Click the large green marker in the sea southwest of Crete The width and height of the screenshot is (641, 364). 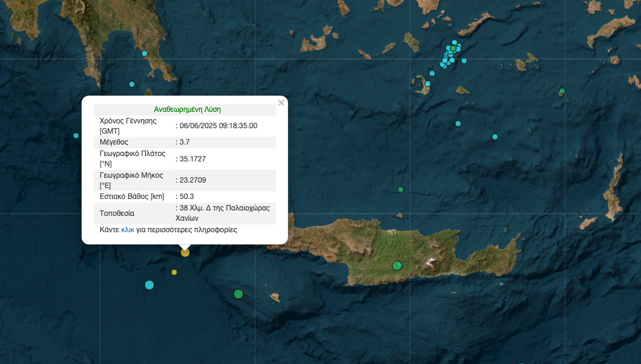click(x=238, y=294)
